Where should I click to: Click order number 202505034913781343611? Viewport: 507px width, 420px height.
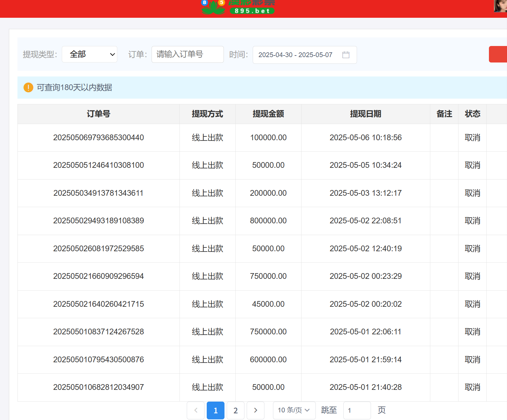tap(98, 193)
